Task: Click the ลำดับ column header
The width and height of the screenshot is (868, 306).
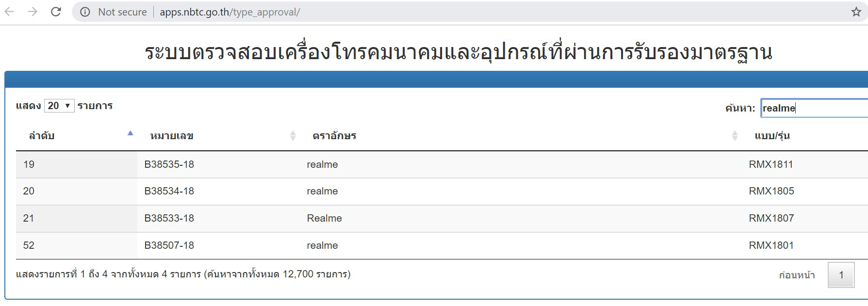Action: point(42,136)
